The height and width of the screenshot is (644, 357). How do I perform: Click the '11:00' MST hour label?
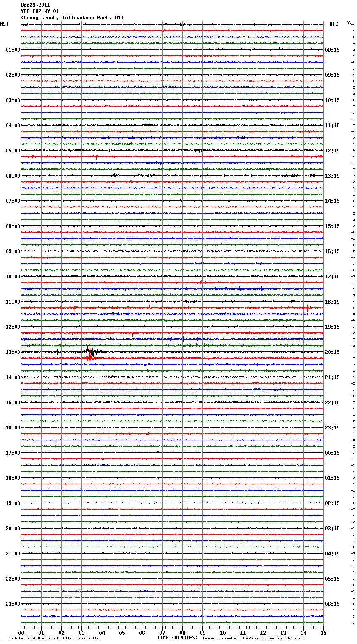tap(13, 302)
